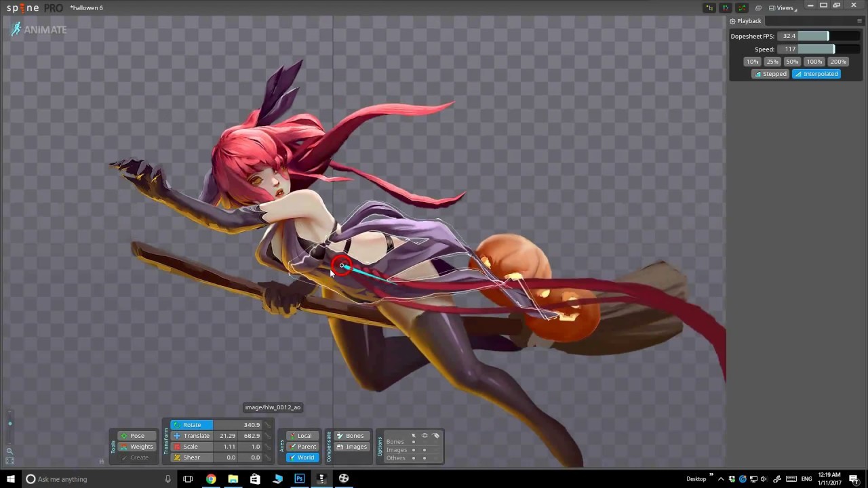This screenshot has height=488, width=868.
Task: Set playback speed to 200%
Action: 838,62
